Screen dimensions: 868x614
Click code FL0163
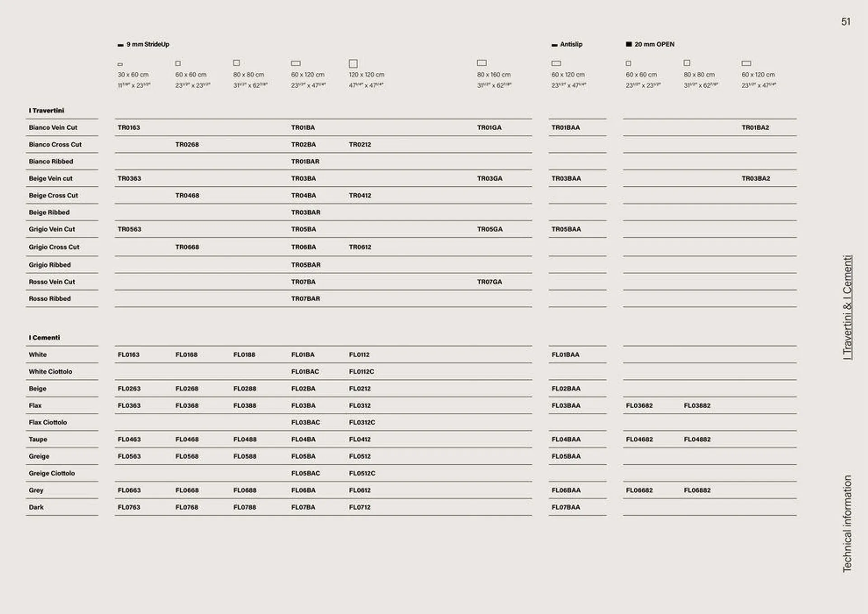pyautogui.click(x=129, y=355)
